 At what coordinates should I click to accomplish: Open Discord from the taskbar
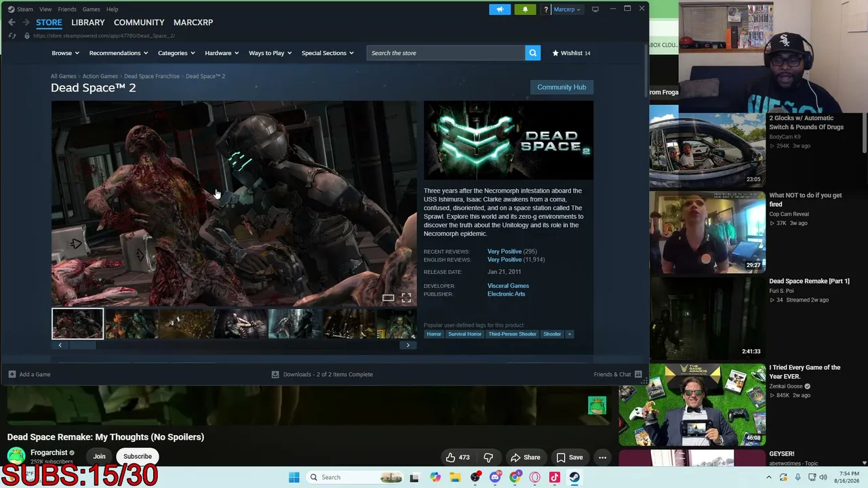[495, 477]
